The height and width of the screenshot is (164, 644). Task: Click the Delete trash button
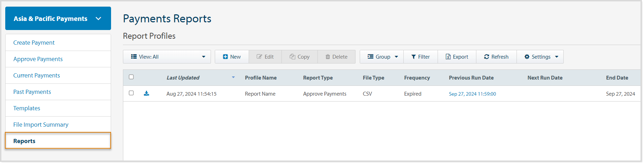click(x=336, y=57)
